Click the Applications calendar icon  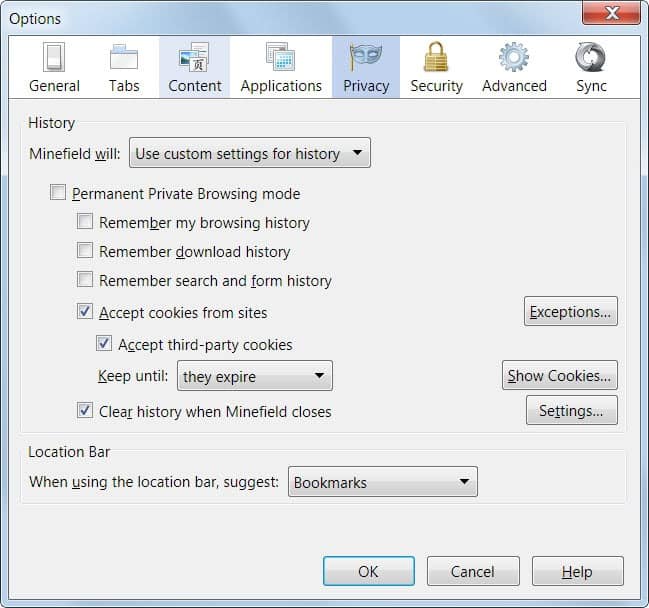(x=281, y=57)
